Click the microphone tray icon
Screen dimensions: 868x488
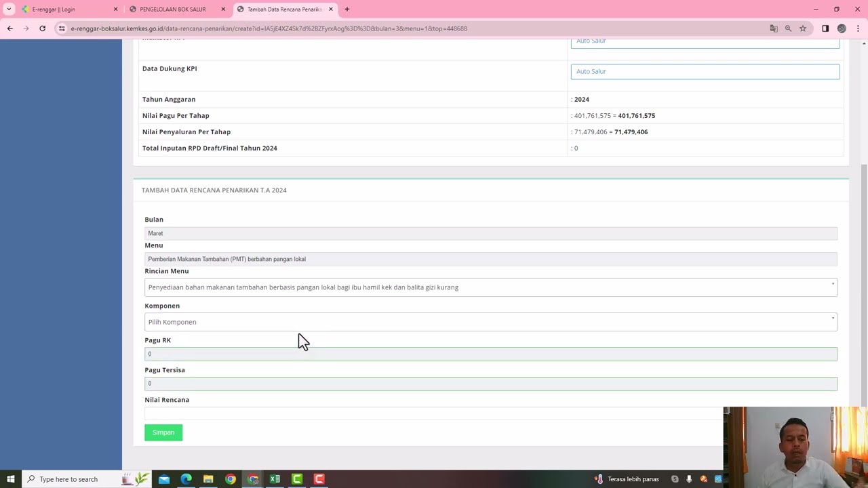pyautogui.click(x=689, y=479)
